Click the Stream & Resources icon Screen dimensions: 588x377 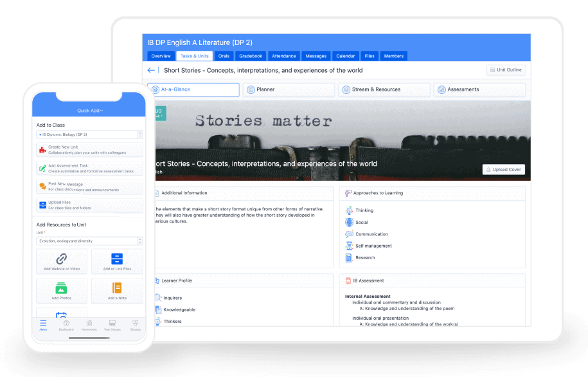coord(346,89)
